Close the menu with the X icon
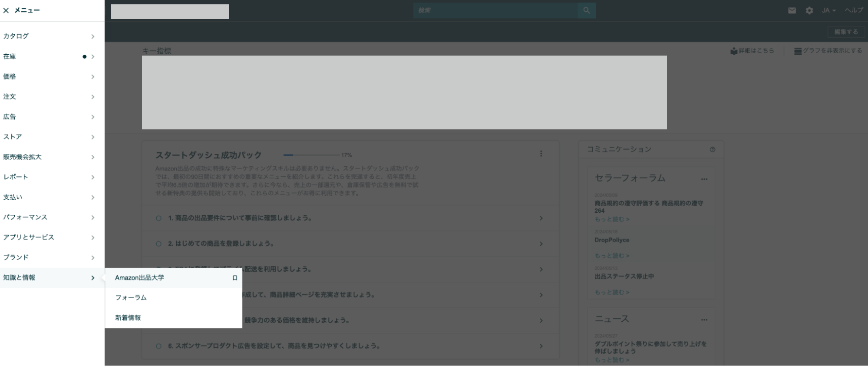The image size is (868, 366). 6,10
